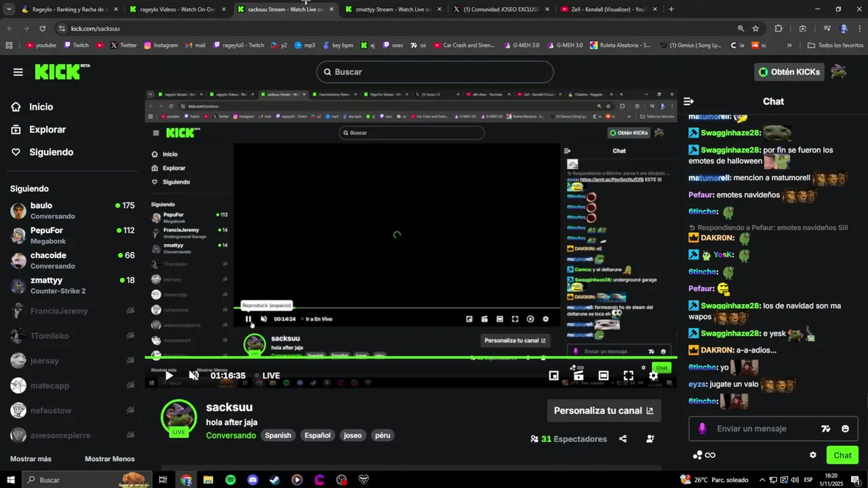868x488 pixels.
Task: Click the purple microphone icon in the chat box
Action: tap(702, 429)
